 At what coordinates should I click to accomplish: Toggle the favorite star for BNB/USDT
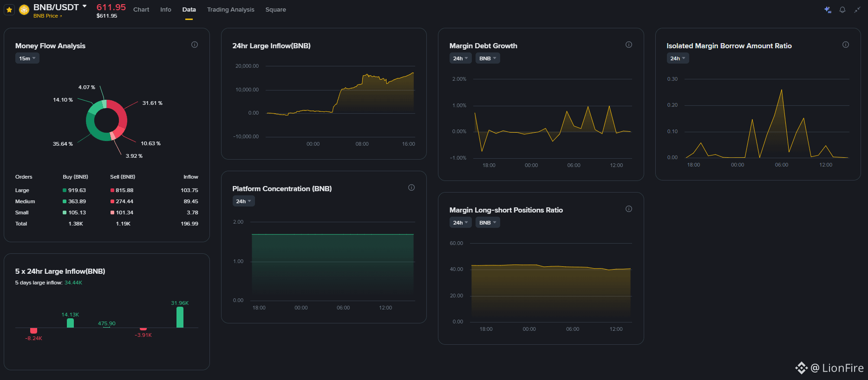pos(9,10)
